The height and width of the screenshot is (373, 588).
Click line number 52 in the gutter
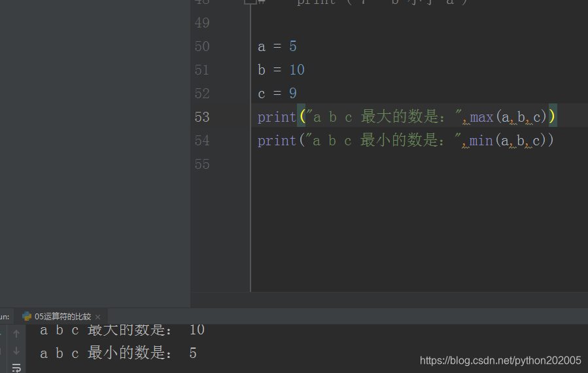201,94
